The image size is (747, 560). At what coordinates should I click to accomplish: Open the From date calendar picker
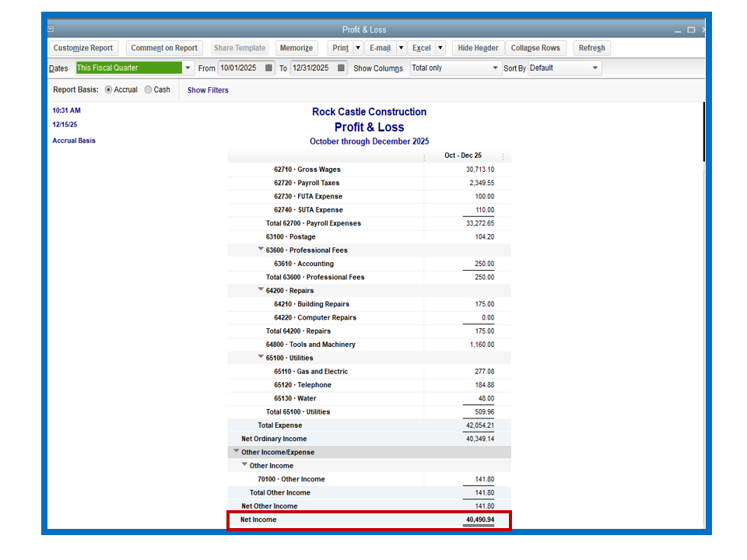click(268, 68)
